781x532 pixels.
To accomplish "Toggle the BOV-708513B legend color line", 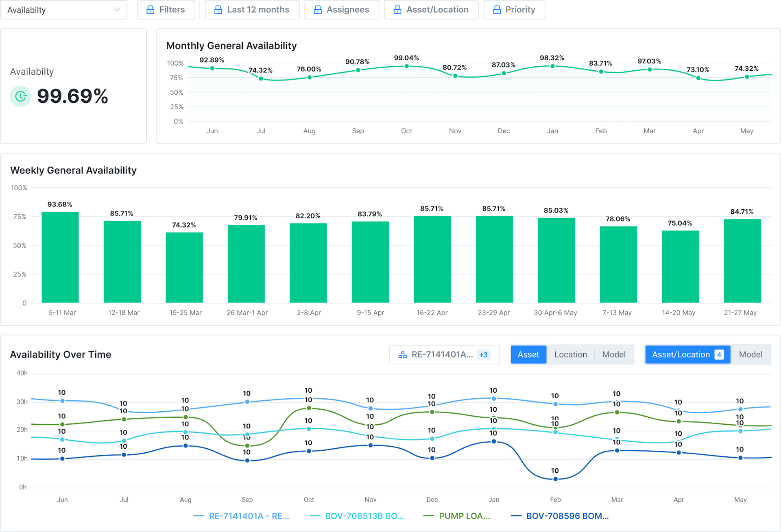I will pyautogui.click(x=315, y=516).
